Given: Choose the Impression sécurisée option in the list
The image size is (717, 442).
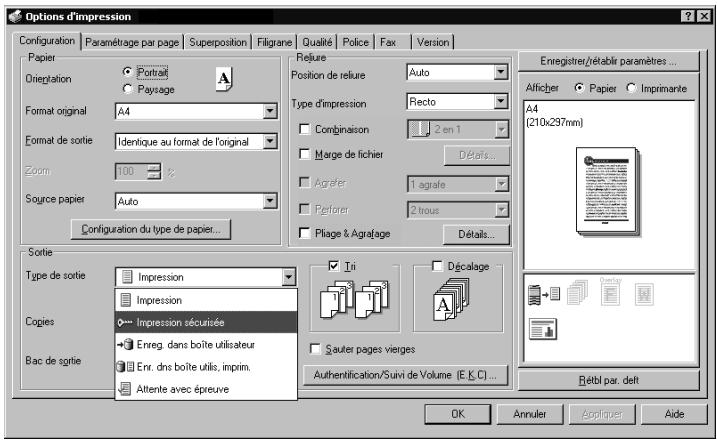Looking at the screenshot, I should (206, 322).
